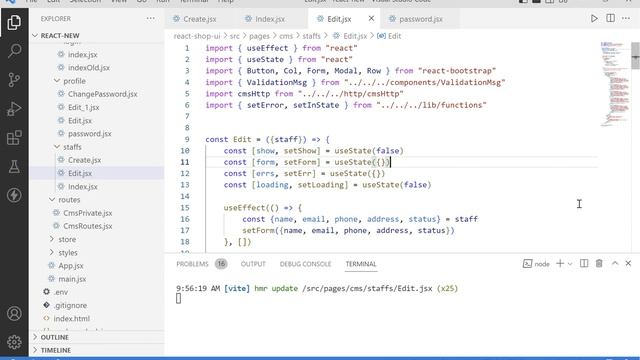Open App.jsx file
Viewport: 640px width, 360px height.
tap(71, 266)
